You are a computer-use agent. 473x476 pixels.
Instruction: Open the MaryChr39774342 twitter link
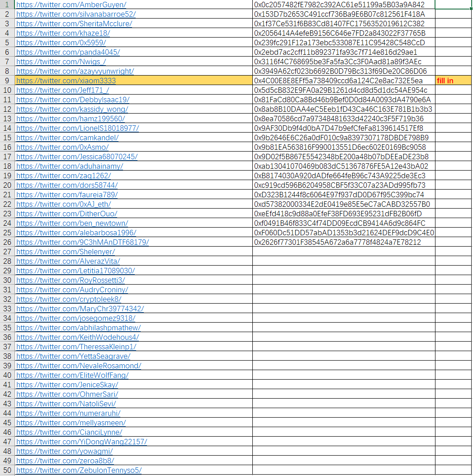click(80, 309)
